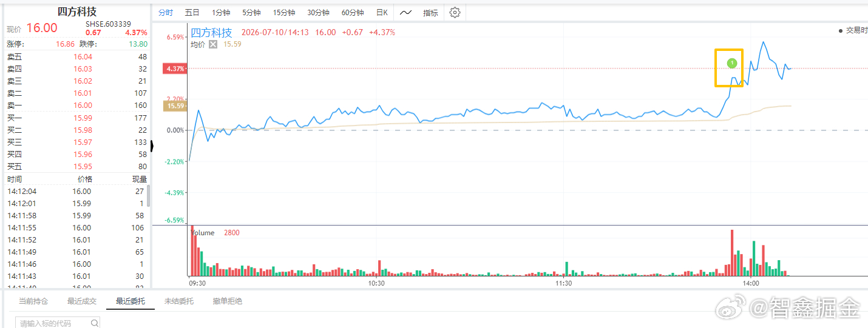Click the 四方科技 chart title
Image resolution: width=868 pixels, height=328 pixels.
[211, 33]
